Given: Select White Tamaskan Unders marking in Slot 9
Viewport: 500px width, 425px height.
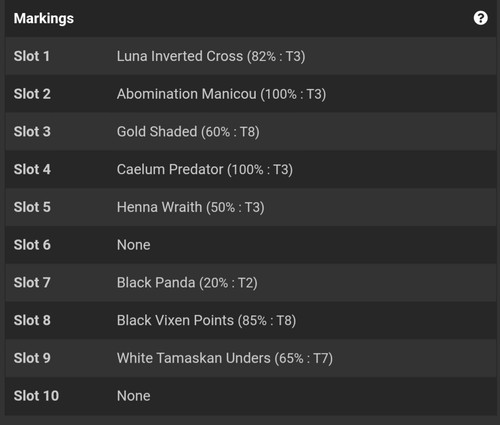Looking at the screenshot, I should [225, 358].
